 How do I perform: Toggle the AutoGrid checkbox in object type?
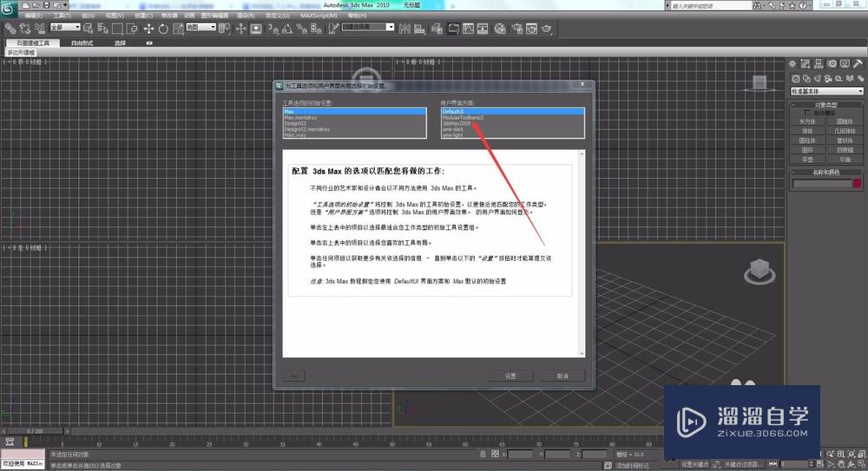click(x=807, y=113)
